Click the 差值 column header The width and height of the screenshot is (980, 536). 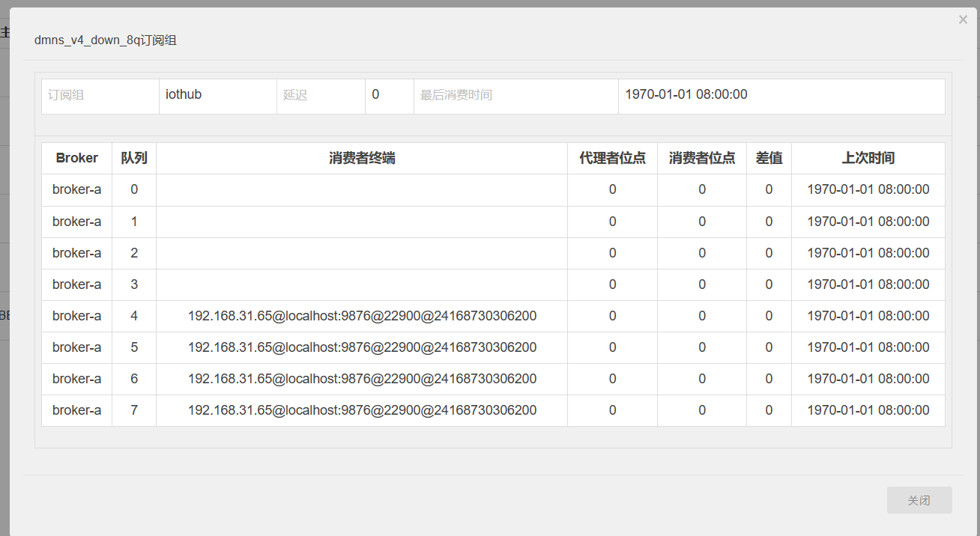pyautogui.click(x=769, y=158)
